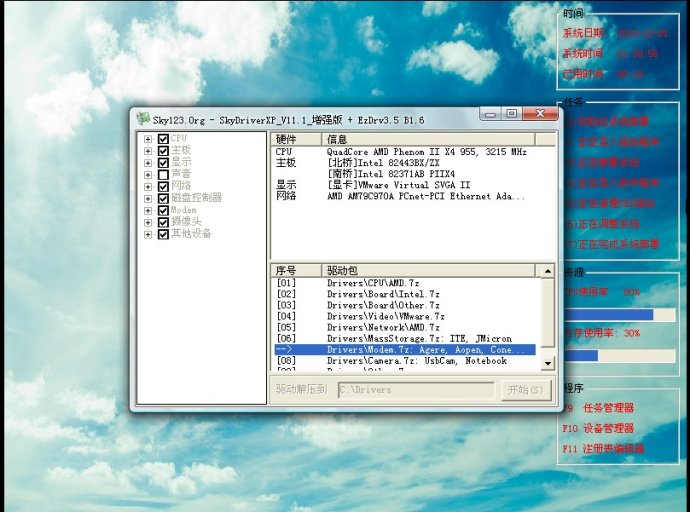This screenshot has width=690, height=512.
Task: Click the 序号 column header
Action: click(x=296, y=270)
